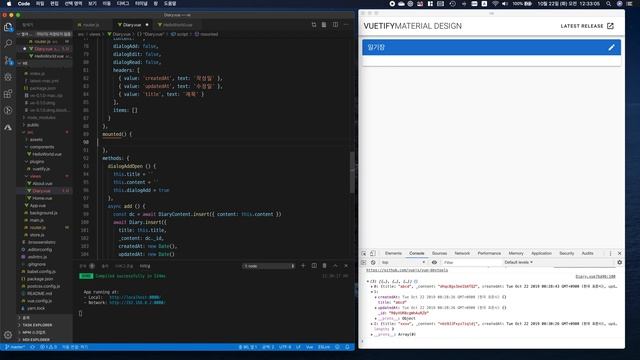Screen dimensions: 640x360
Task: Click the pencil edit icon on blue card
Action: point(611,47)
